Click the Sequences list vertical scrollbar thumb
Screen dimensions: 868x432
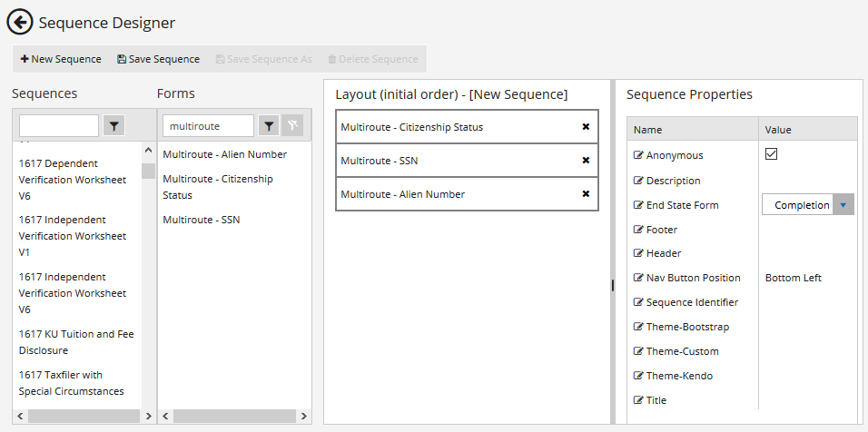(148, 172)
